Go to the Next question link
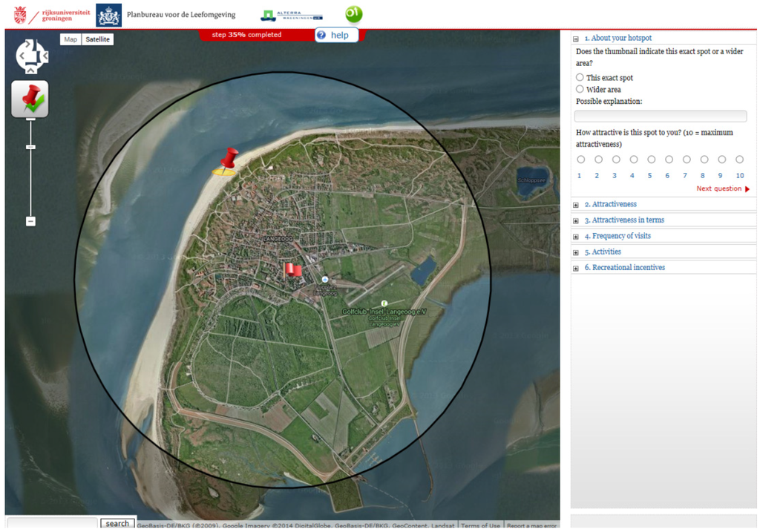Viewport: 760px width, 532px height. (x=722, y=188)
